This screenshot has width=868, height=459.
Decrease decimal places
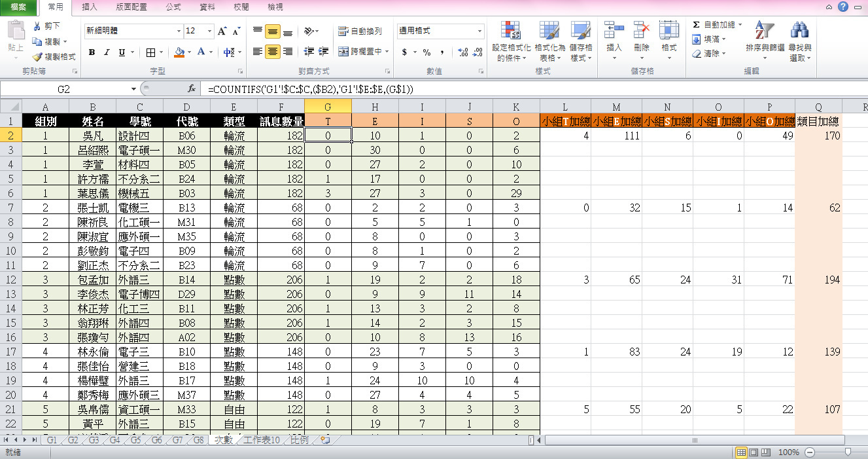[478, 52]
